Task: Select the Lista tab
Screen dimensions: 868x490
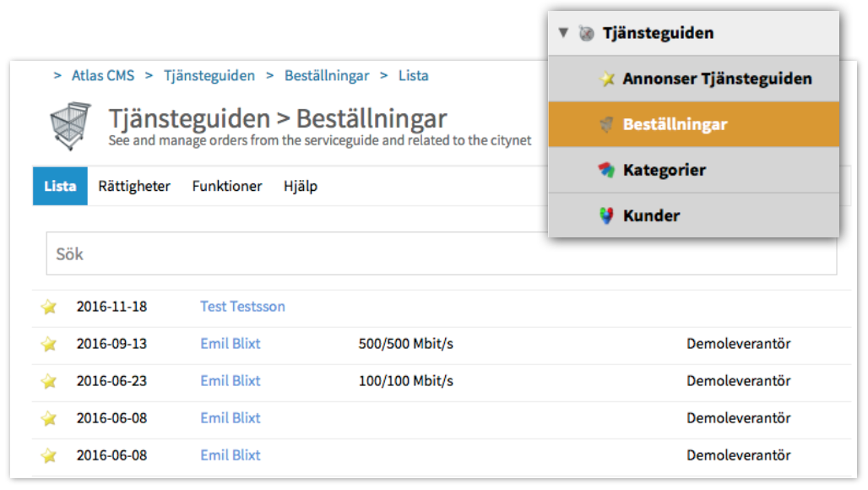Action: click(x=60, y=186)
